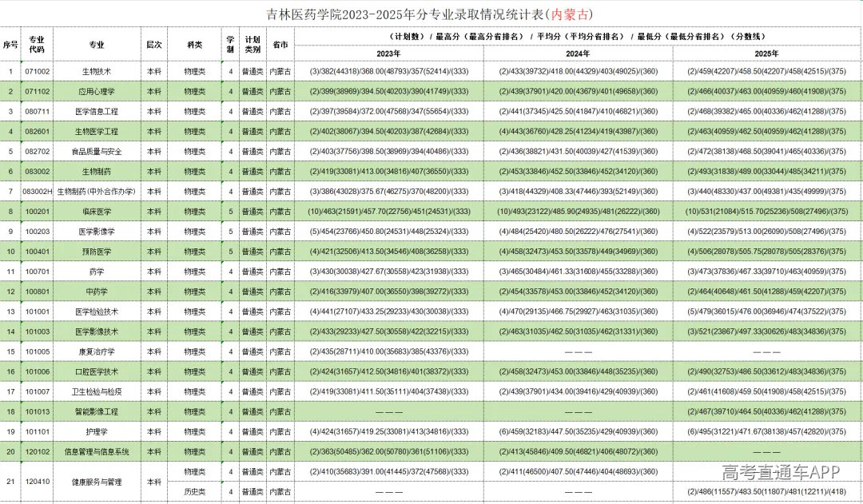Select the 省市 column header
Image resolution: width=863 pixels, height=504 pixels.
click(280, 45)
